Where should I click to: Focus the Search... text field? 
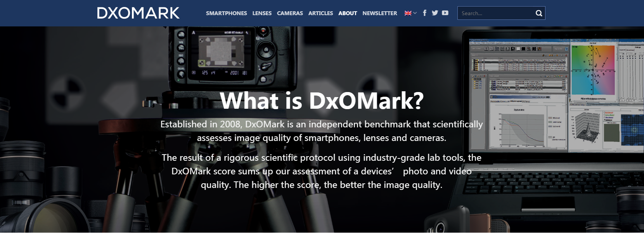point(496,13)
